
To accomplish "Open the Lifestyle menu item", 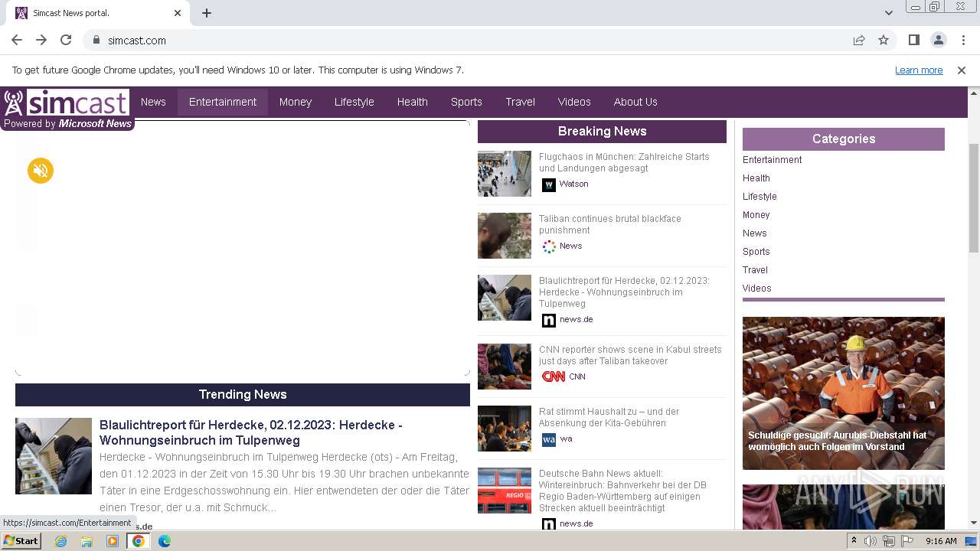I will click(354, 102).
